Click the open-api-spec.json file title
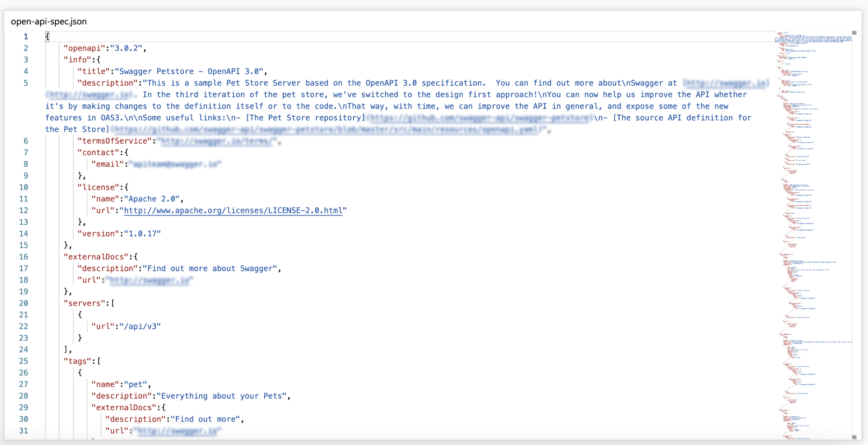Image resolution: width=868 pixels, height=445 pixels. point(49,22)
